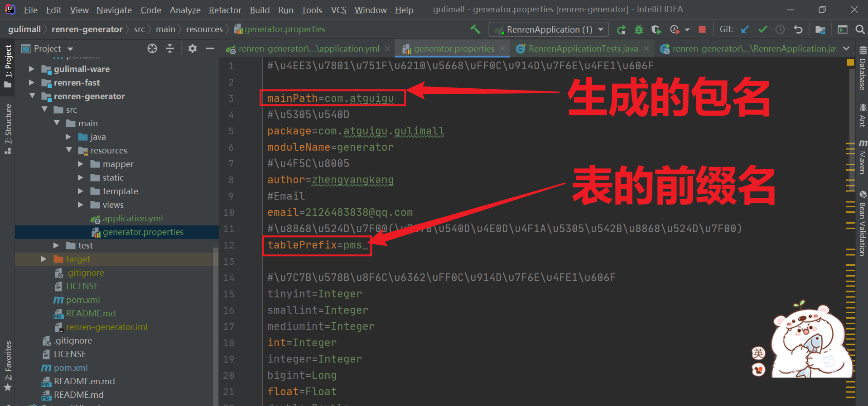
Task: Stop the running application red square
Action: coord(702,29)
